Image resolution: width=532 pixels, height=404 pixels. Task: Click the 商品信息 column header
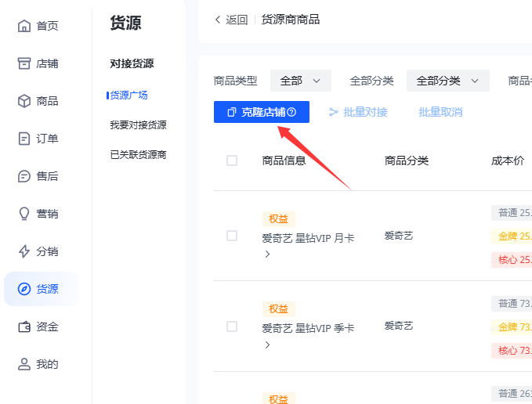coord(284,161)
